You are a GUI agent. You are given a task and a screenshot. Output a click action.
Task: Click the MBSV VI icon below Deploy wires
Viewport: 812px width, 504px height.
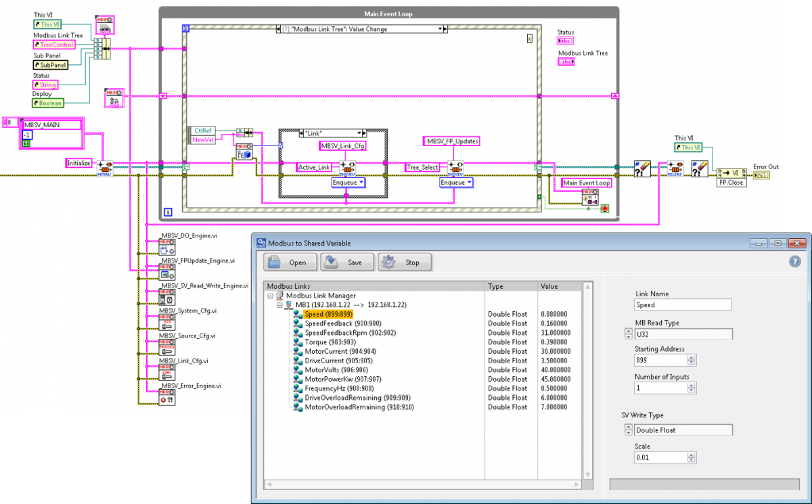point(114,97)
